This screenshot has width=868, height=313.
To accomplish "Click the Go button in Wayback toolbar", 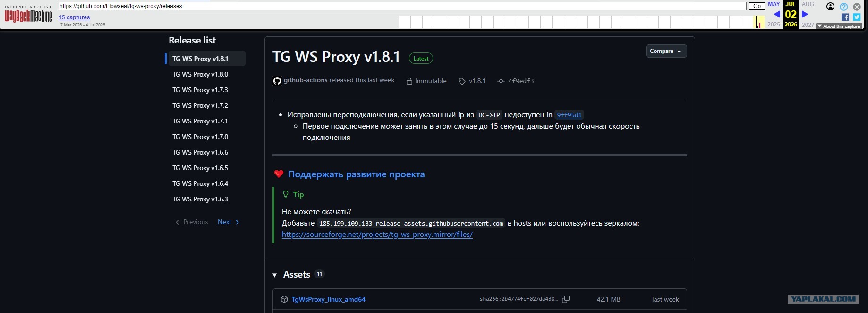I will (757, 6).
